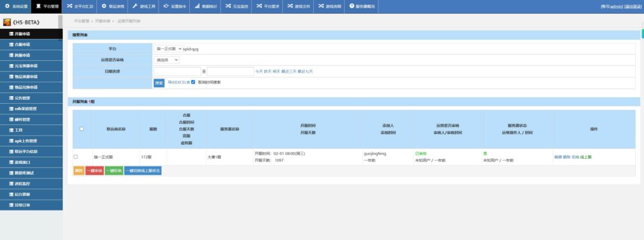Screen dimensions: 644x240
Task: Click the end date input field
Action: (230, 72)
